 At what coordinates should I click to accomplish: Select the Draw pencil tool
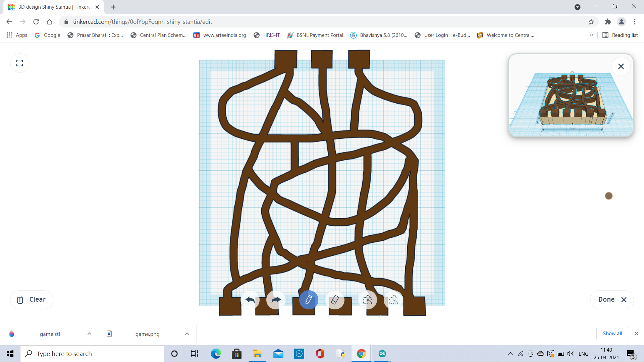pyautogui.click(x=309, y=300)
